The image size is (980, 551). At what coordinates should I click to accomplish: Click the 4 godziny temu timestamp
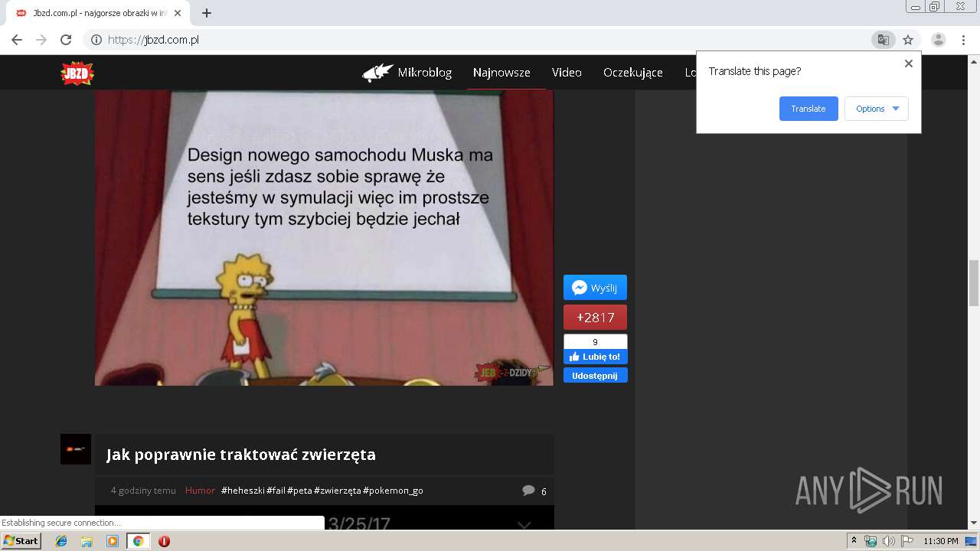click(143, 491)
